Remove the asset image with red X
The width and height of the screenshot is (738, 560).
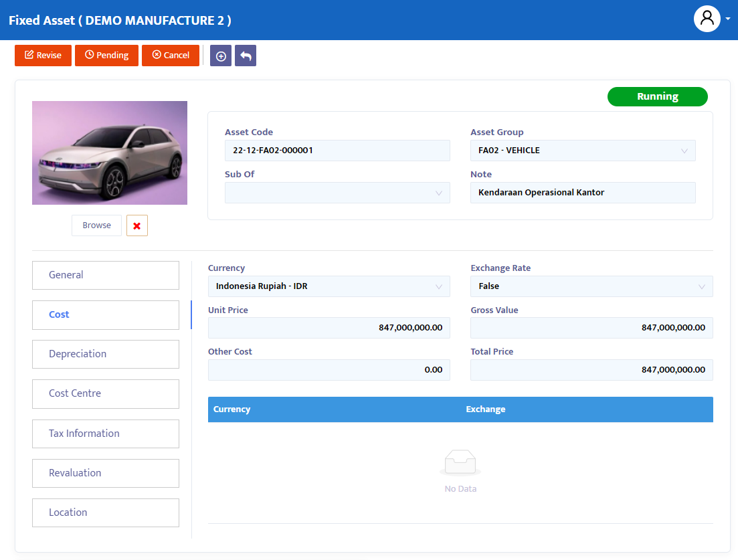tap(137, 226)
